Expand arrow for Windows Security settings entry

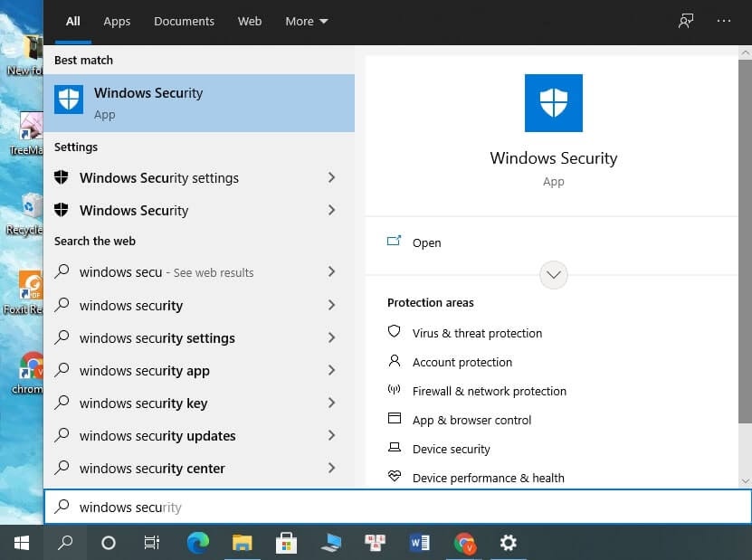click(x=331, y=177)
